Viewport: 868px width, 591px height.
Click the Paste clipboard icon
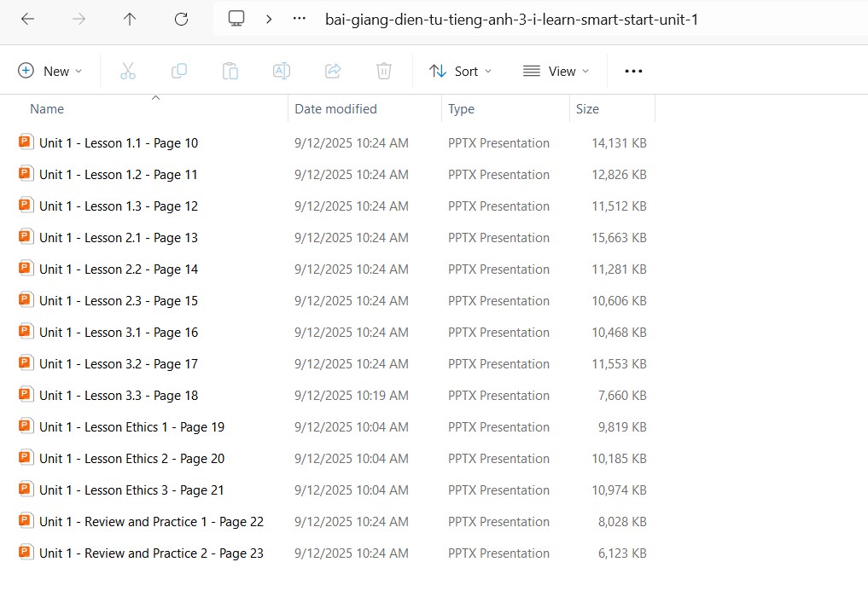click(230, 71)
